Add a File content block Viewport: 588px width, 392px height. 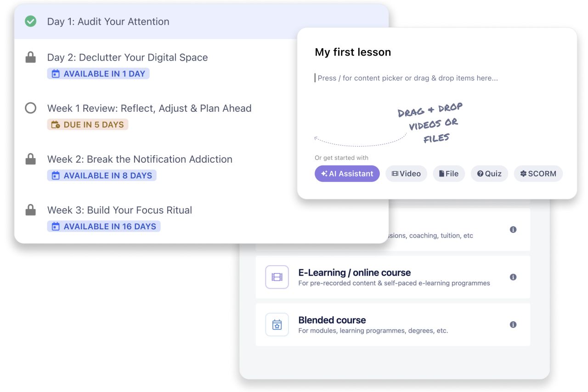[x=449, y=174]
